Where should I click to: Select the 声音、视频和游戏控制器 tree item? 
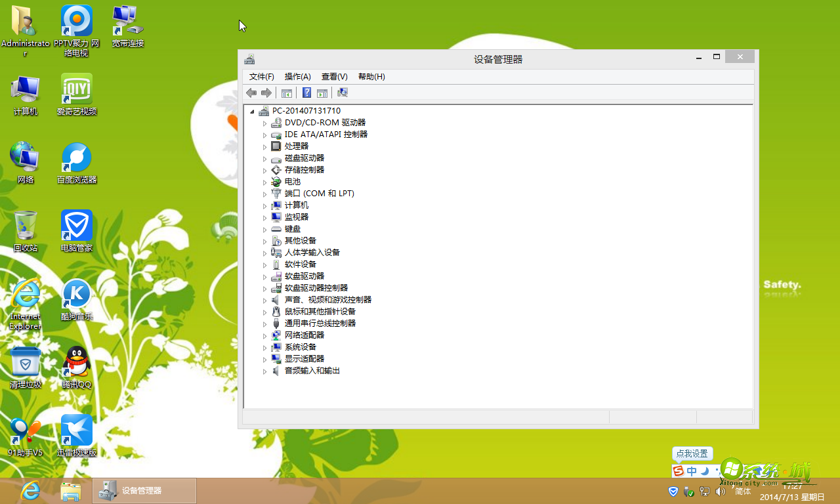(x=327, y=300)
